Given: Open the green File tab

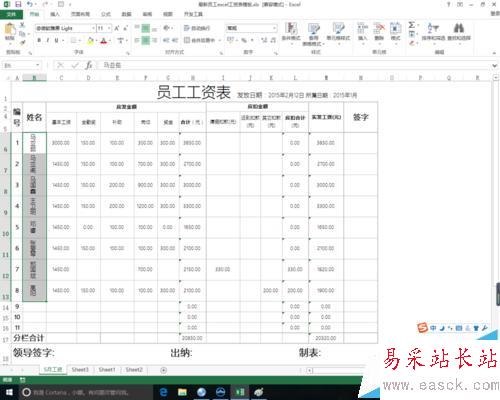Looking at the screenshot, I should [x=11, y=14].
